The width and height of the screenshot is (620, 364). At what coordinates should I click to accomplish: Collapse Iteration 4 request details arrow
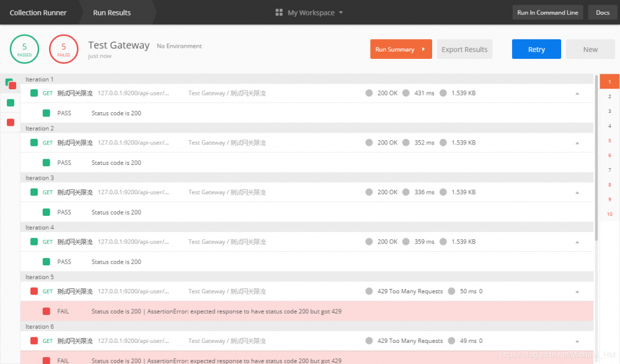pos(577,242)
